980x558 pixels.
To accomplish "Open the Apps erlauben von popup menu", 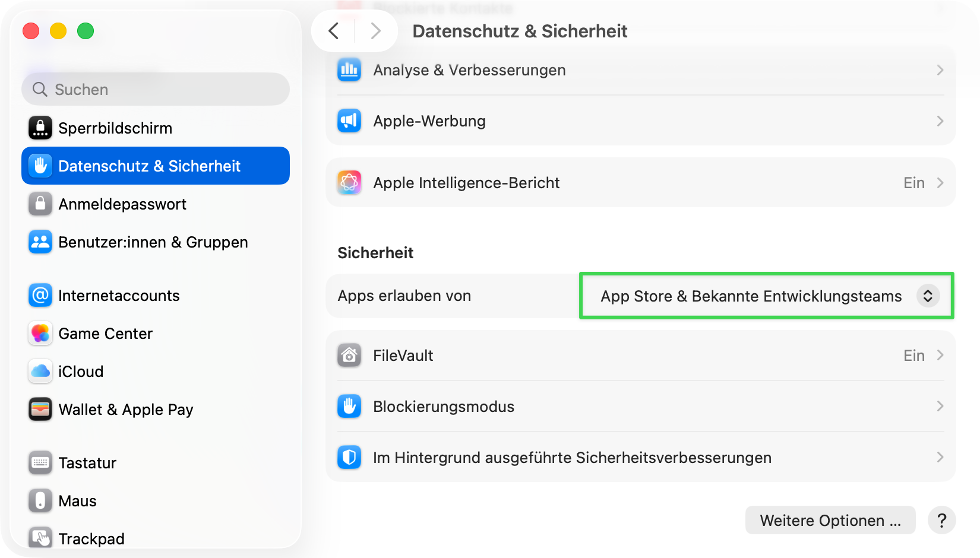I will coord(766,296).
